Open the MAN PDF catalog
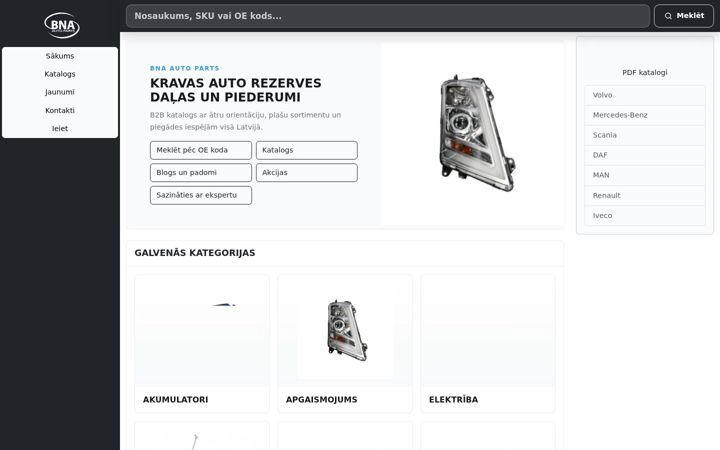Image resolution: width=720 pixels, height=450 pixels. coord(645,175)
